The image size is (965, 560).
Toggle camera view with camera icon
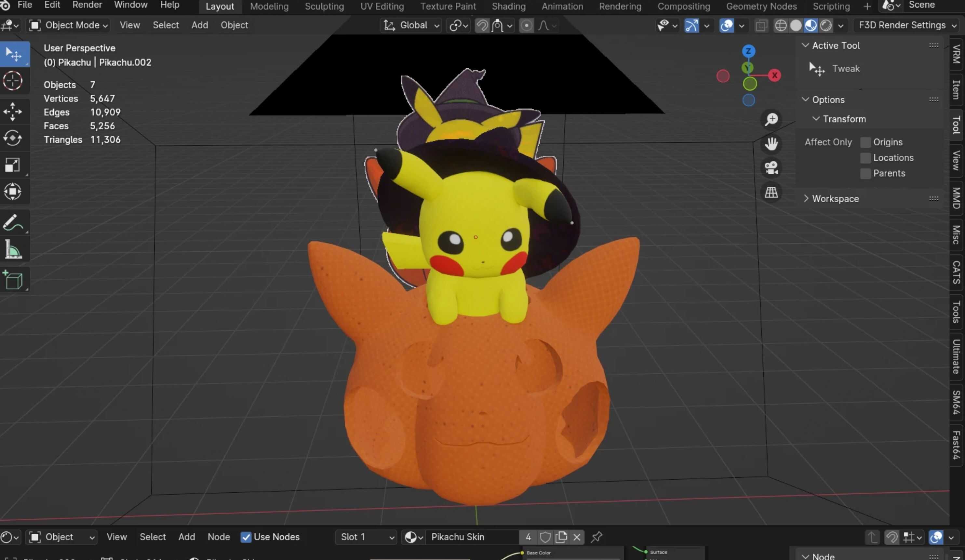click(771, 168)
